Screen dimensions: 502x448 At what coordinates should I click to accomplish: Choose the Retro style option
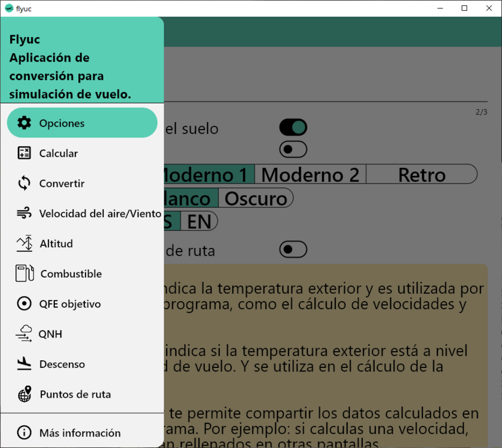(422, 174)
